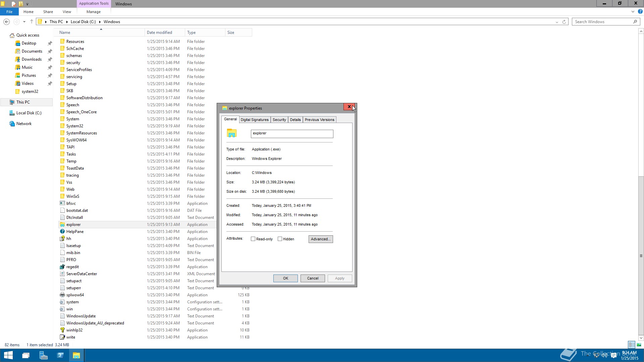Select Quick access in navigation pane
Screen dimensions: 644x362
(x=28, y=35)
